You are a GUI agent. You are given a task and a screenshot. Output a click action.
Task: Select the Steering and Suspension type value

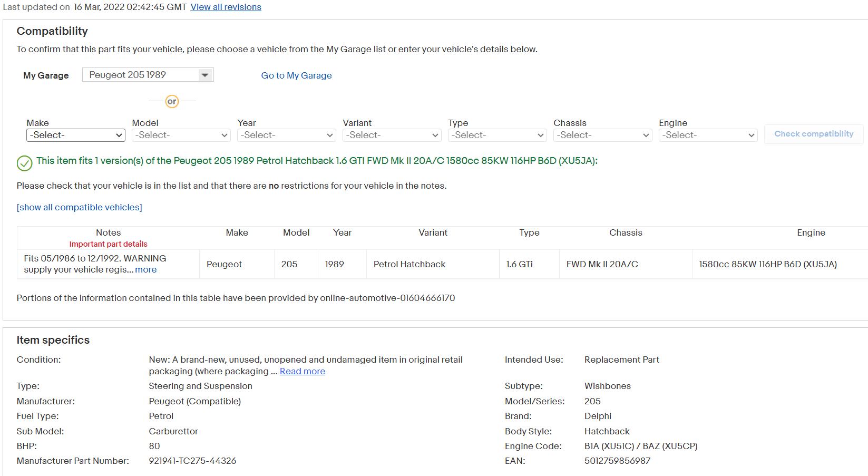(x=200, y=386)
